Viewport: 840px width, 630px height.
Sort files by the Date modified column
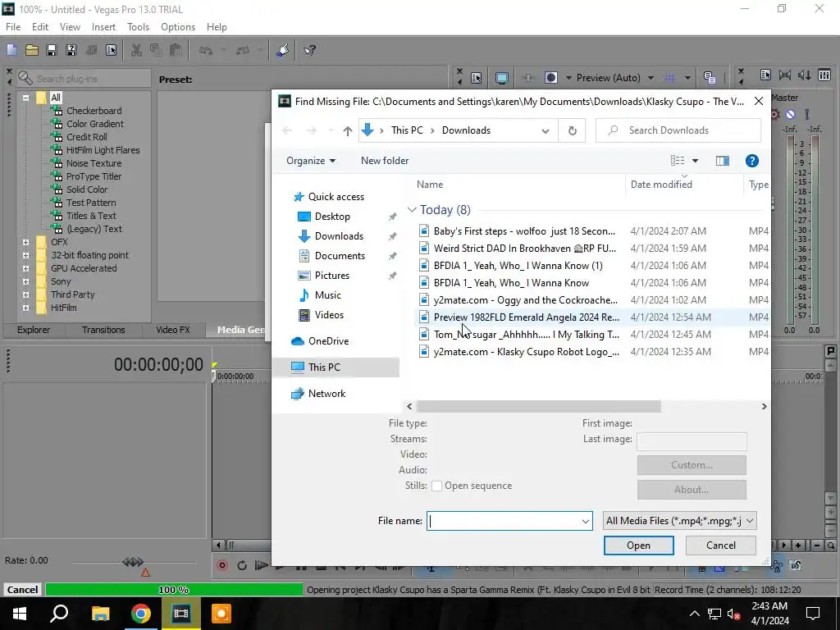pos(683,185)
